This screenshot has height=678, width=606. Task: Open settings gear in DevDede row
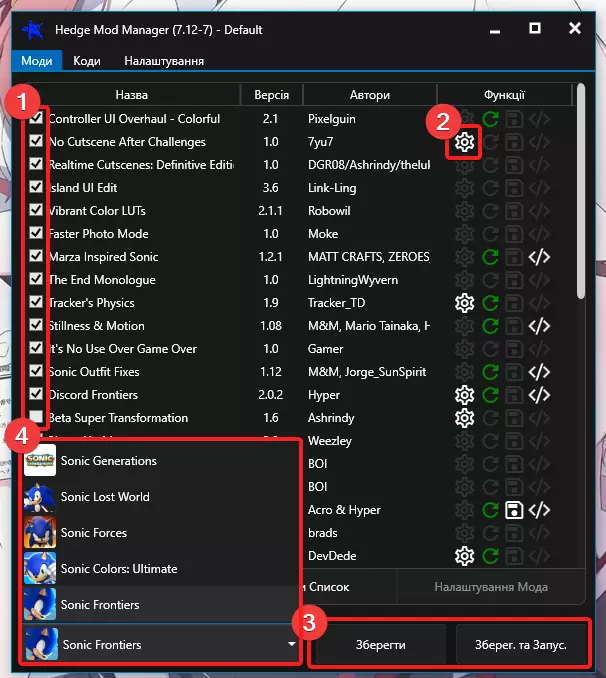coord(464,556)
